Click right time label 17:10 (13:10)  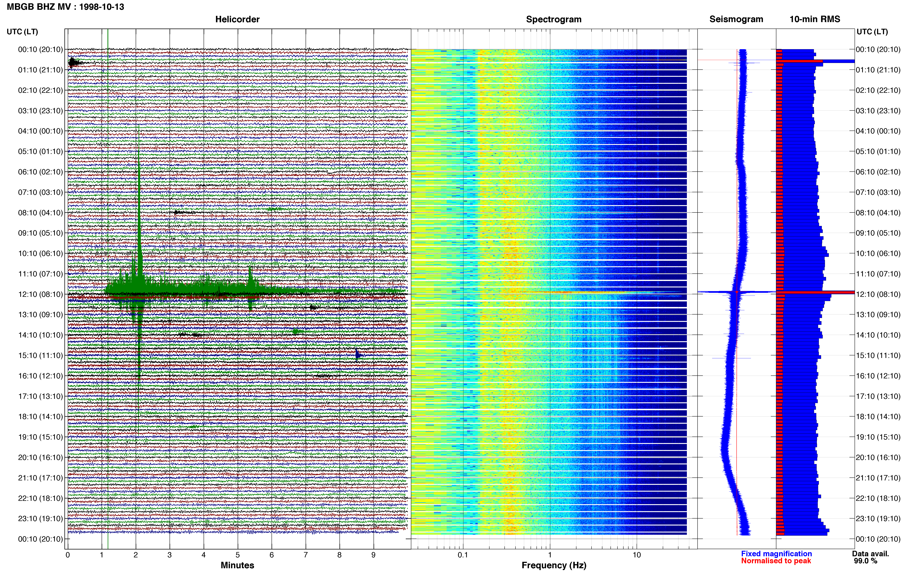tap(878, 396)
